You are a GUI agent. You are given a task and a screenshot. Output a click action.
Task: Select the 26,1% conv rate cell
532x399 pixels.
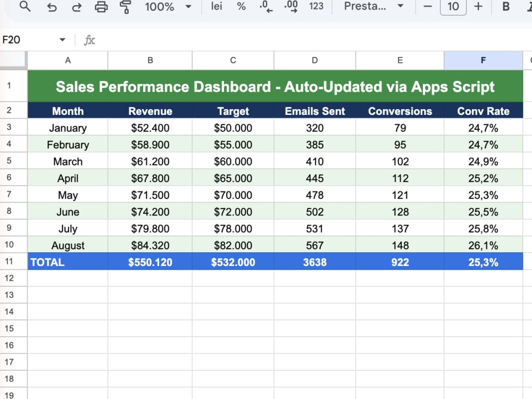483,245
